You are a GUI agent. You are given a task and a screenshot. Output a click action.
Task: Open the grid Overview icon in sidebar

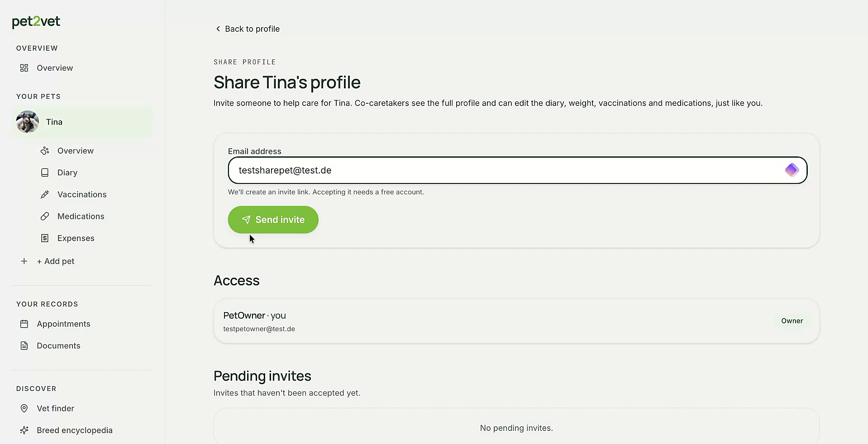[24, 68]
